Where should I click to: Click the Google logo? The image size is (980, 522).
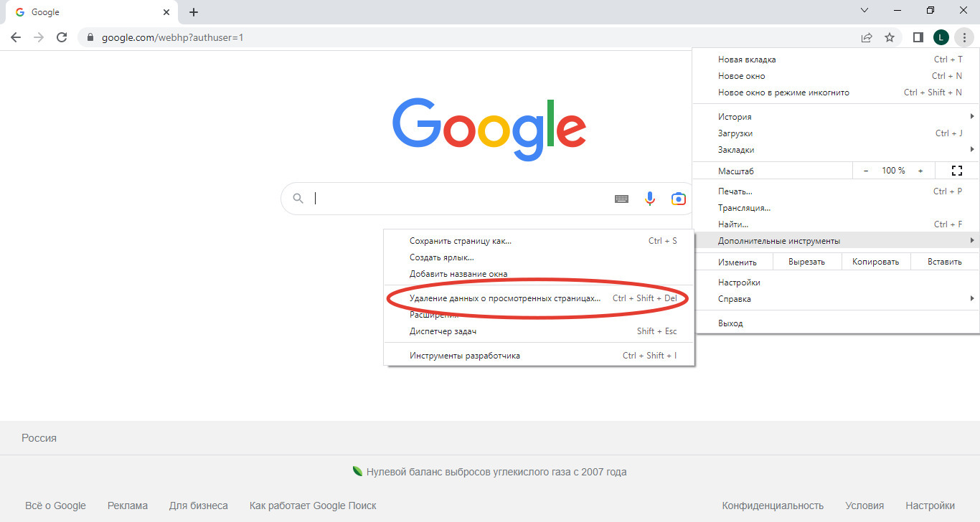(x=489, y=129)
